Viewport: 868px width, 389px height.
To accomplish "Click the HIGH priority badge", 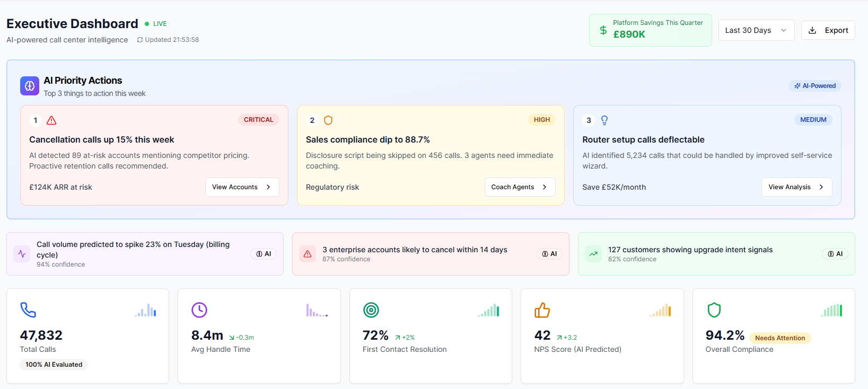I will [x=542, y=120].
